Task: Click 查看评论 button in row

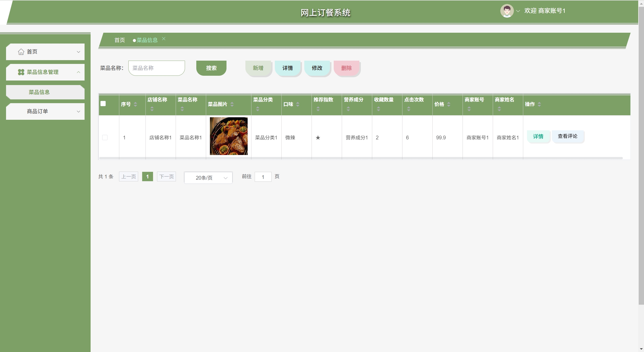Action: (x=567, y=136)
